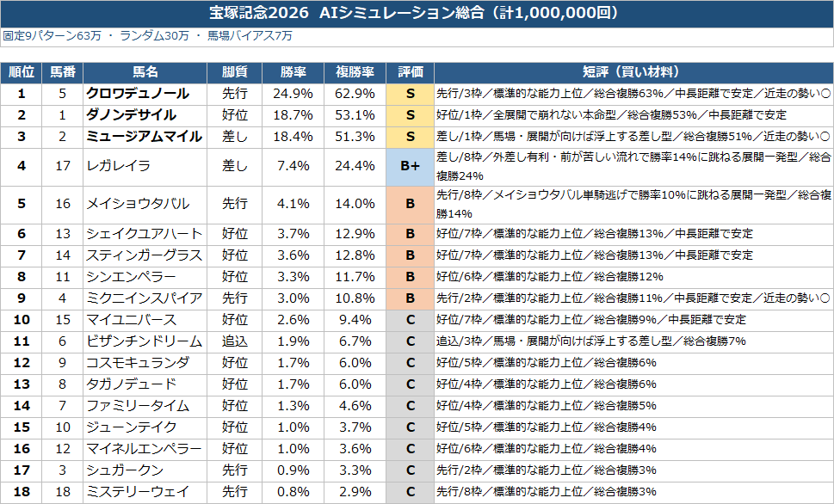The image size is (834, 504).
Task: Select horse name ミステリーウェイ
Action: (138, 492)
